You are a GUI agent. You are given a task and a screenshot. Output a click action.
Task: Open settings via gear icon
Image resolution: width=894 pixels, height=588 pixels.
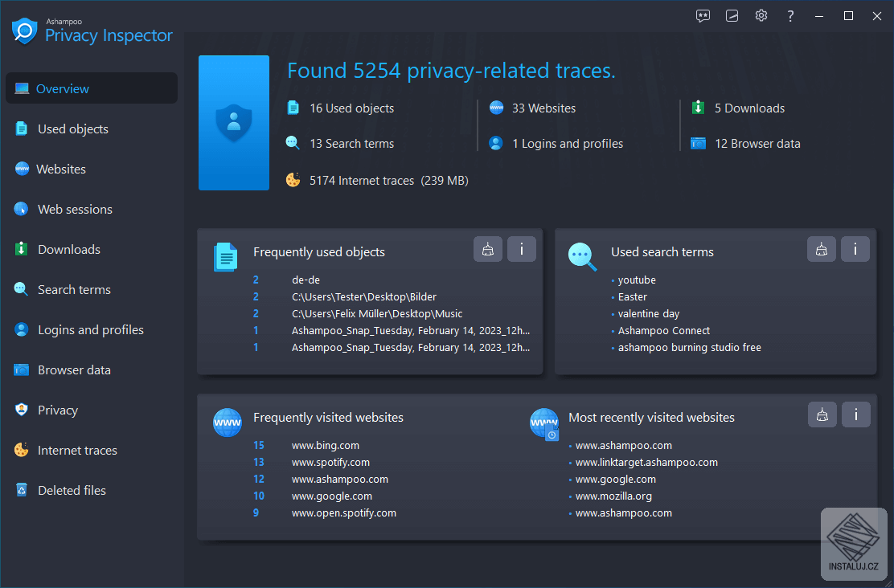761,15
